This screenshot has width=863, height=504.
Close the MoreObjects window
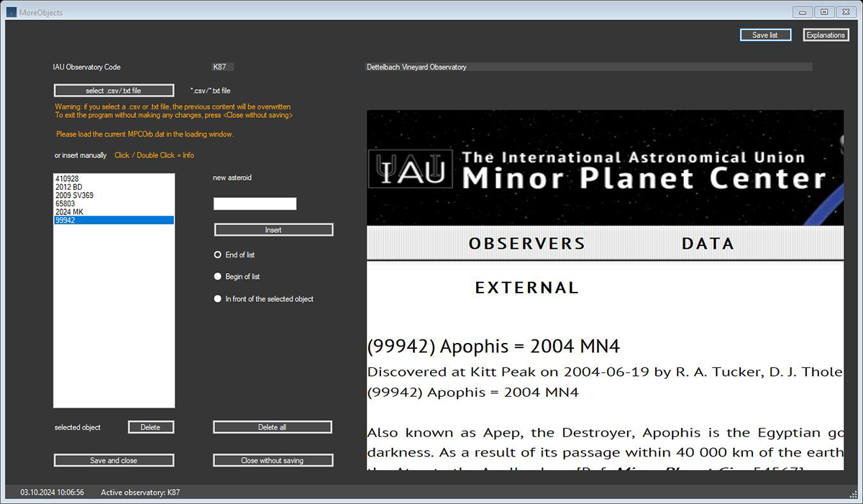click(x=846, y=12)
